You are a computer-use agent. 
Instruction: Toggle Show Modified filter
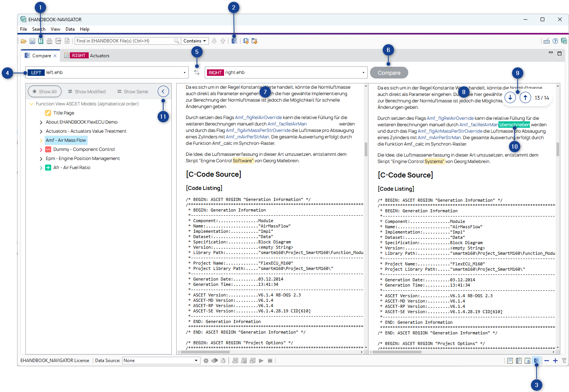(x=87, y=91)
